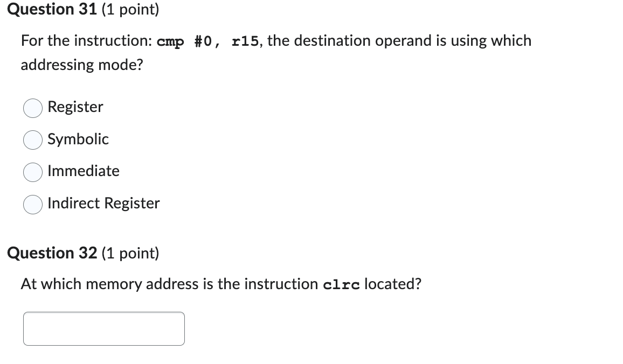The width and height of the screenshot is (623, 364).
Task: Click the border of the Question 32 text box
Action: click(x=103, y=311)
